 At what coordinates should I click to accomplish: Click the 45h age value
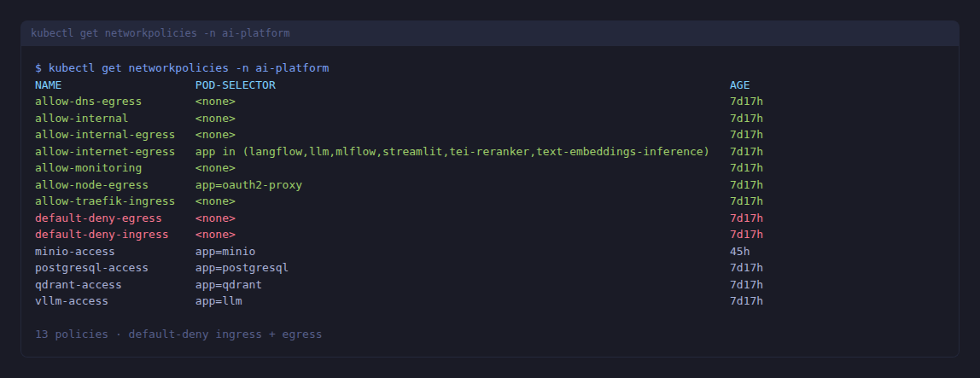(x=739, y=252)
